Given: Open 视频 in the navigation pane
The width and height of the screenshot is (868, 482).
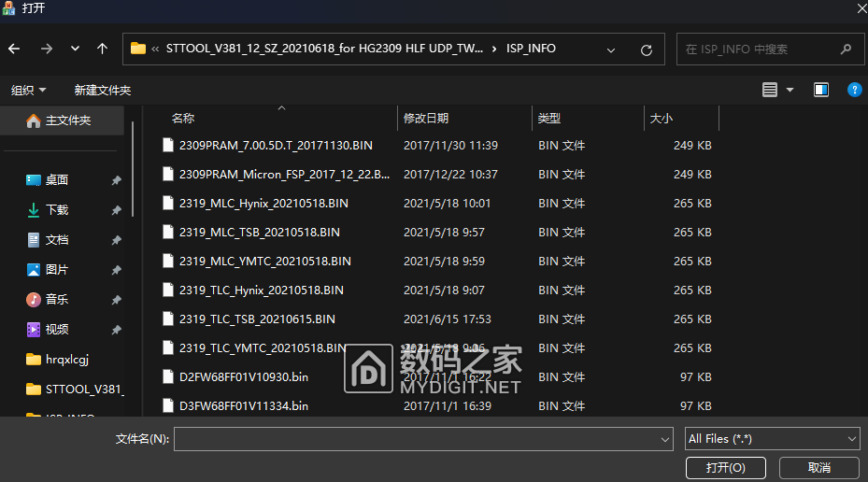Looking at the screenshot, I should (x=56, y=329).
